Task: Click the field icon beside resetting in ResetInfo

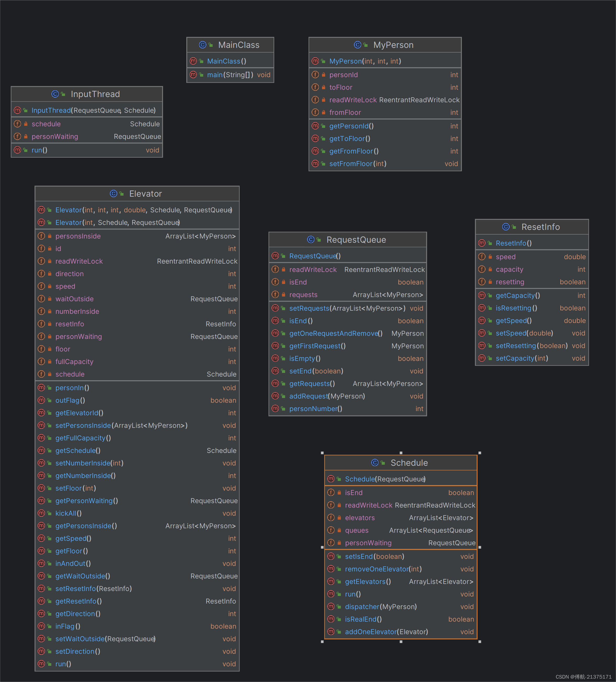Action: (x=482, y=282)
